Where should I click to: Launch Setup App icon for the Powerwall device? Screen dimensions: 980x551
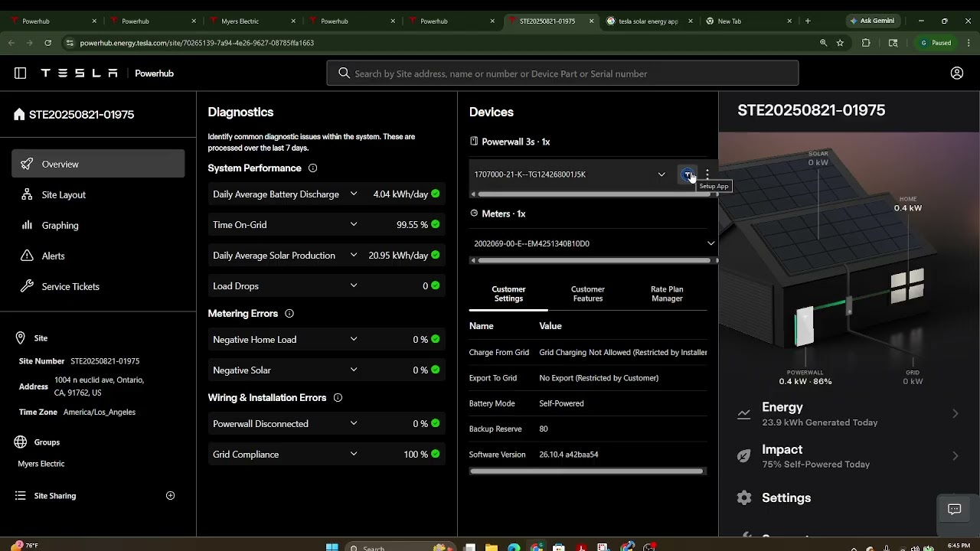(x=687, y=174)
